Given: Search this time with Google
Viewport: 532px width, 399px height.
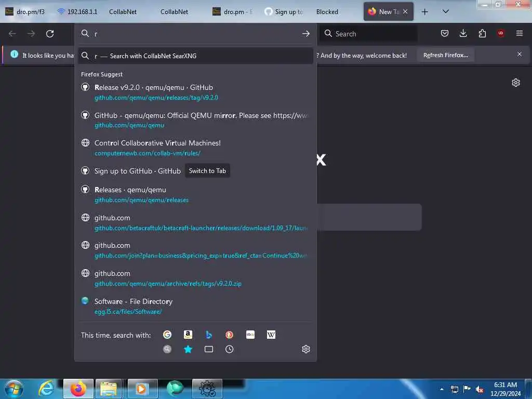Looking at the screenshot, I should (167, 335).
